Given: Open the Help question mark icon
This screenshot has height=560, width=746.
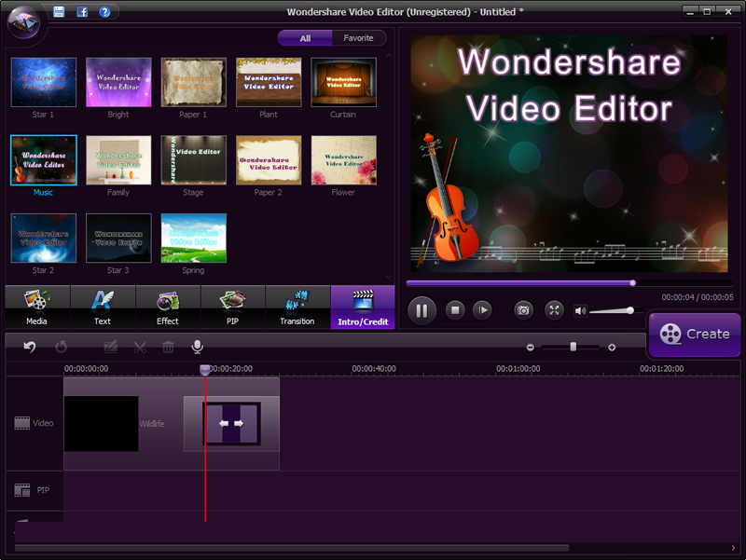Looking at the screenshot, I should click(x=104, y=12).
